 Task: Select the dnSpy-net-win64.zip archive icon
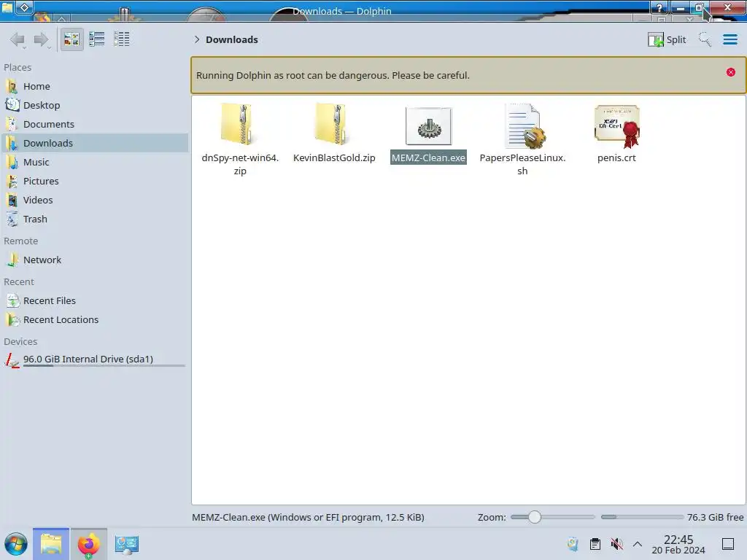pos(240,125)
